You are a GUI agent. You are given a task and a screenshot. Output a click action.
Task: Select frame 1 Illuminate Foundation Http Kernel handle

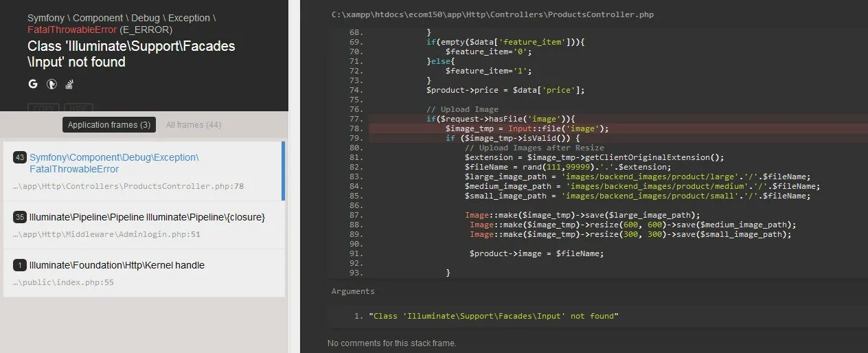(144, 273)
